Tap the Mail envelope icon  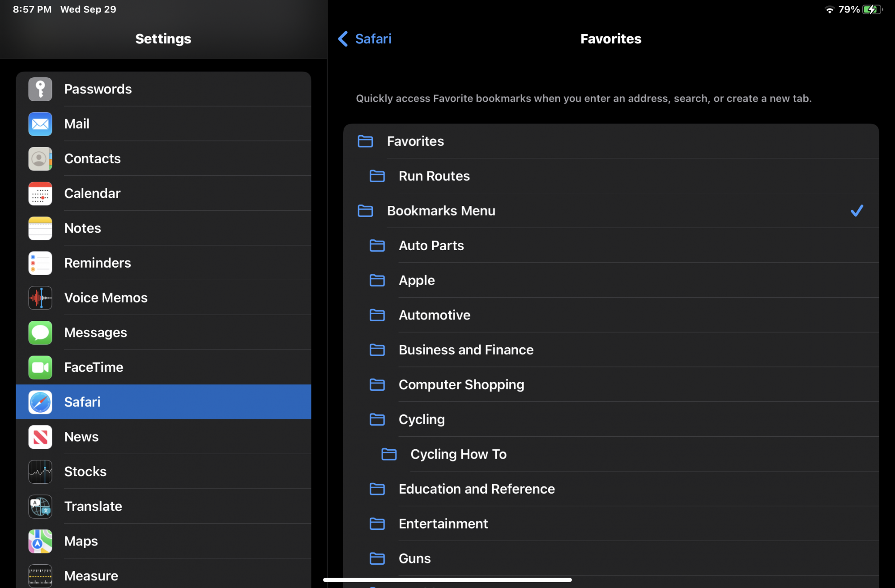coord(40,124)
